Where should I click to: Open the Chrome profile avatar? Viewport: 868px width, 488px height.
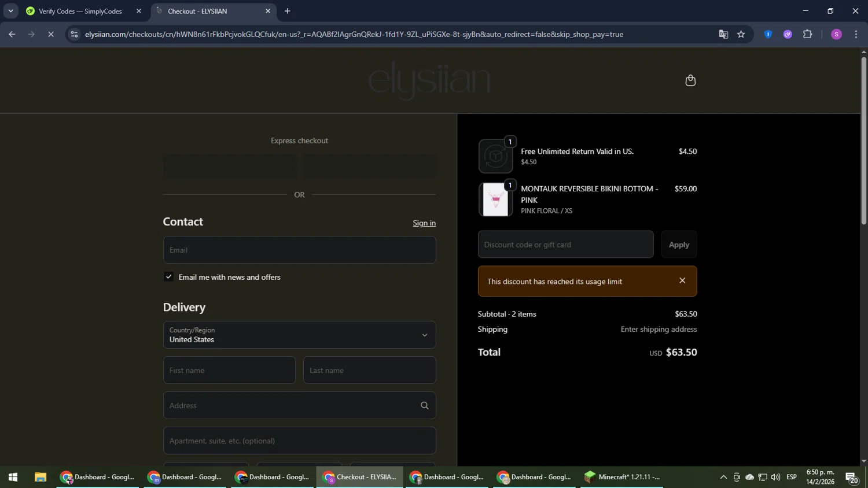pos(836,34)
